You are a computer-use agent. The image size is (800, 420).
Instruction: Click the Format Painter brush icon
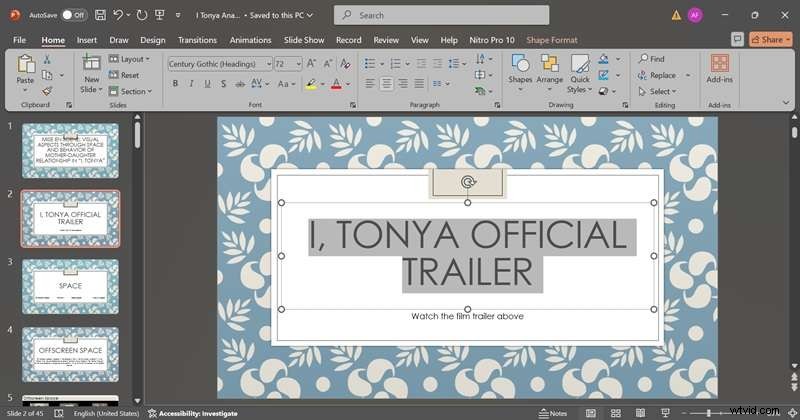(47, 91)
